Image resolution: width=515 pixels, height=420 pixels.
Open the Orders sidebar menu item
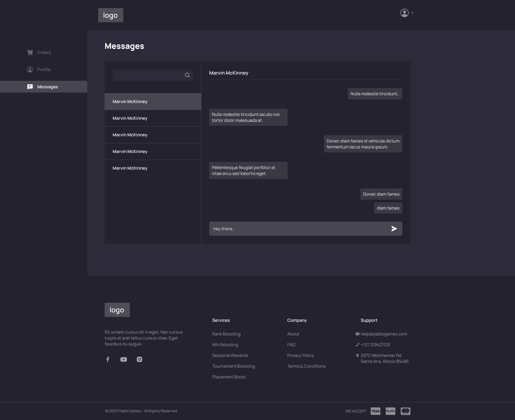[44, 52]
